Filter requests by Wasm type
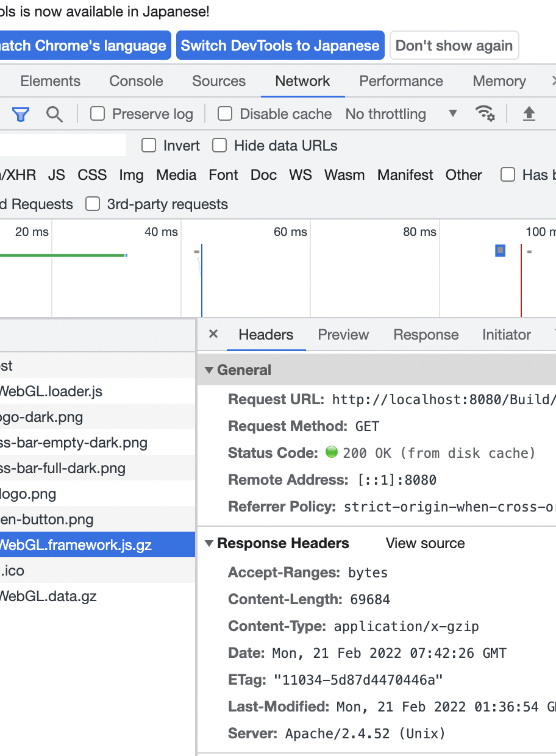Image resolution: width=556 pixels, height=756 pixels. pos(344,175)
